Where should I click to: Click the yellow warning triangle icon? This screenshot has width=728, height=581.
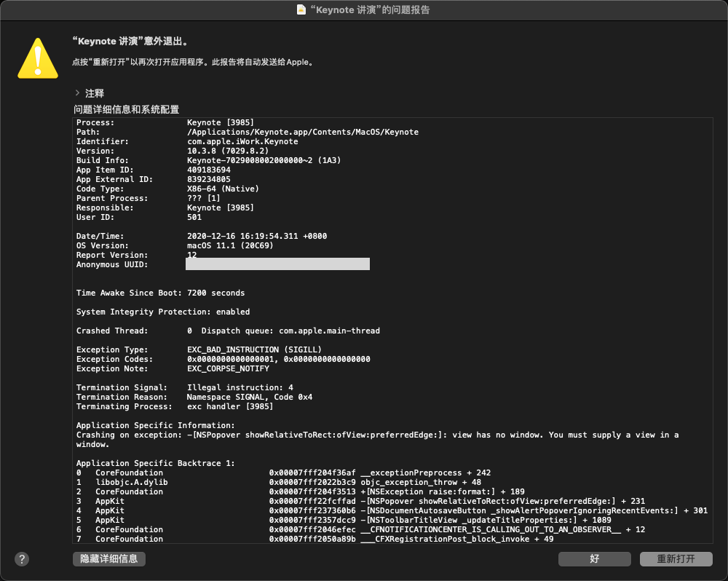coord(38,57)
